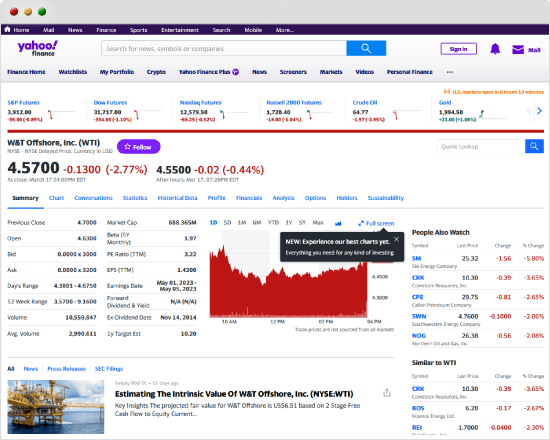Show next market tickers arrow
The width and height of the screenshot is (550, 440).
coord(539,111)
